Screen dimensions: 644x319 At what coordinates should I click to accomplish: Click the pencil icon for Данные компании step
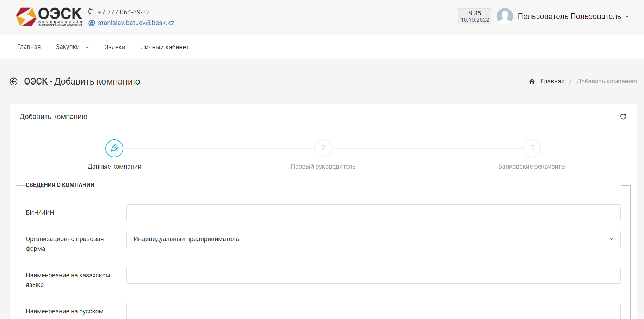114,148
